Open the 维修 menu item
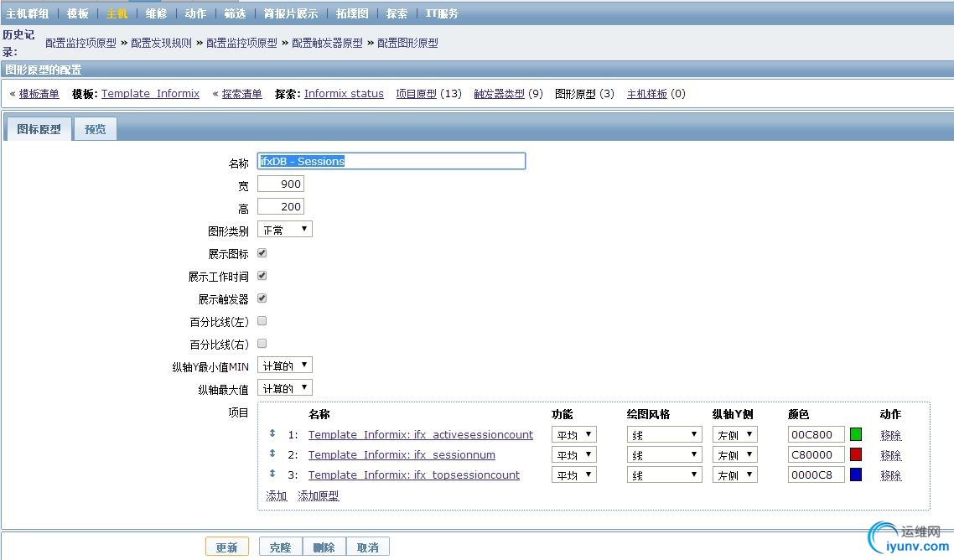The height and width of the screenshot is (560, 954). point(157,13)
